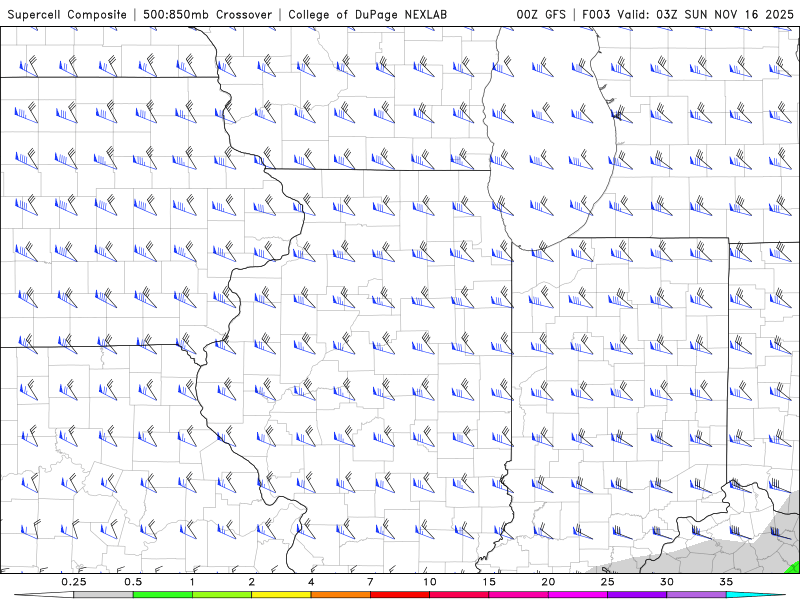Click the '1' legend value
The height and width of the screenshot is (600, 800).
coord(192,582)
